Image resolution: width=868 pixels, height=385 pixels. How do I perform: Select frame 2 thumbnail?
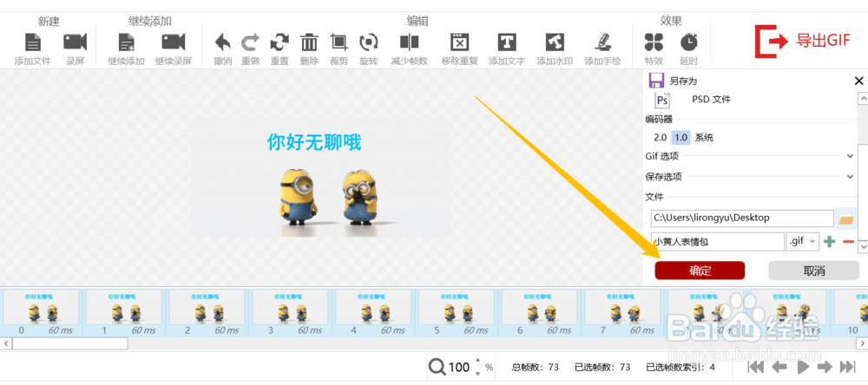point(207,307)
